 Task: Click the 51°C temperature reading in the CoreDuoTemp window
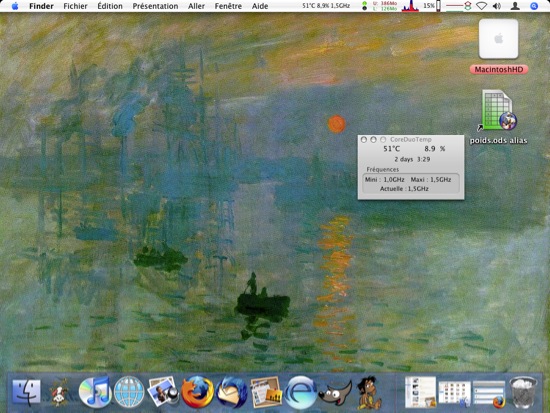coord(391,149)
